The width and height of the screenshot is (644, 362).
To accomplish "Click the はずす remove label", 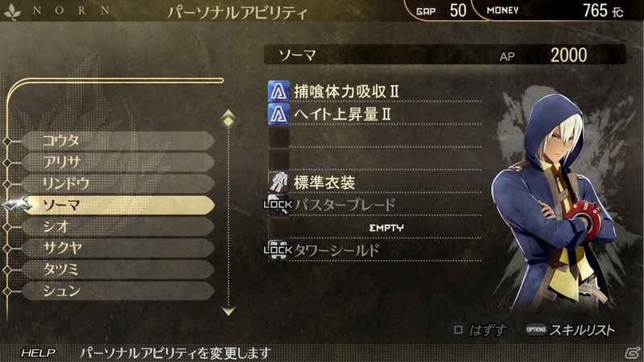I will coord(488,330).
